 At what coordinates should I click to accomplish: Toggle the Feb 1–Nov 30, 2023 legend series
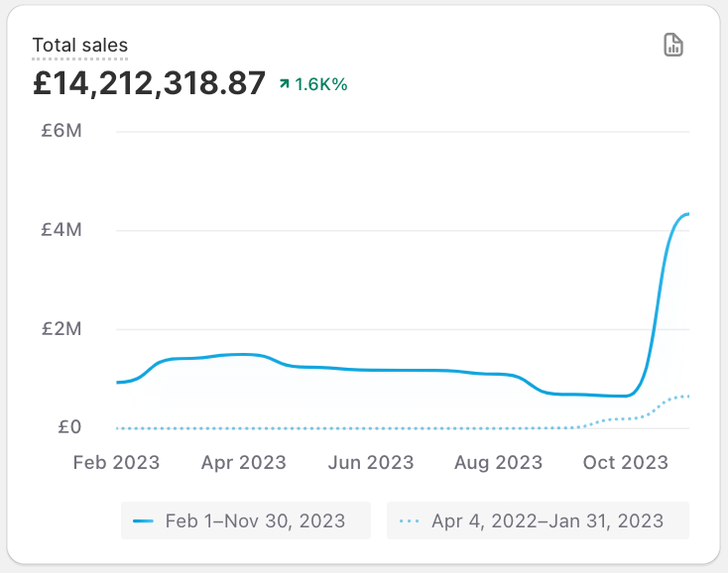[x=245, y=520]
